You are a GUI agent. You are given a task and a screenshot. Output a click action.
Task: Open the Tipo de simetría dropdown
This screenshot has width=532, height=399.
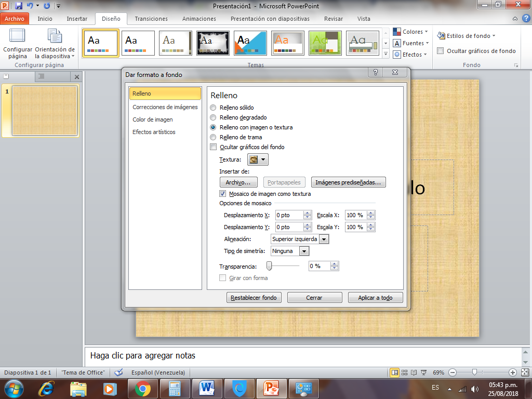(304, 251)
